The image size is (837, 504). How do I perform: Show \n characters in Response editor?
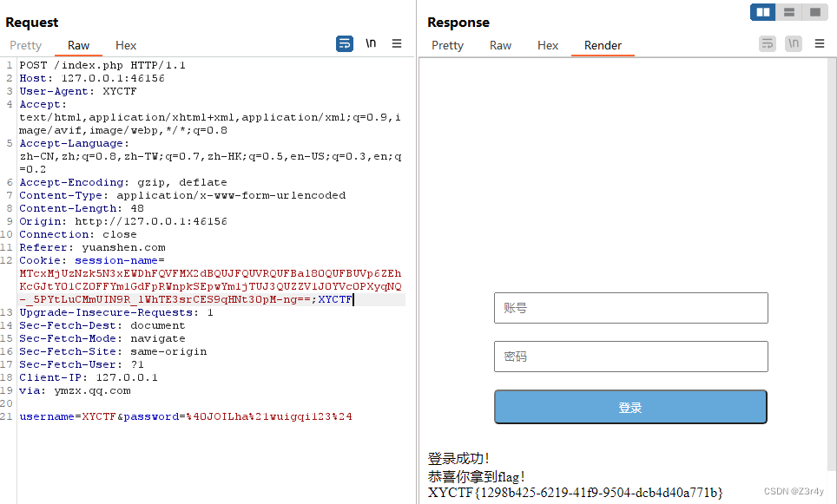[x=793, y=43]
